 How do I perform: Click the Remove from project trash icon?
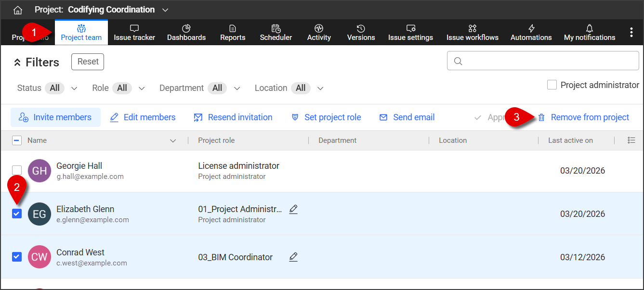coord(541,117)
